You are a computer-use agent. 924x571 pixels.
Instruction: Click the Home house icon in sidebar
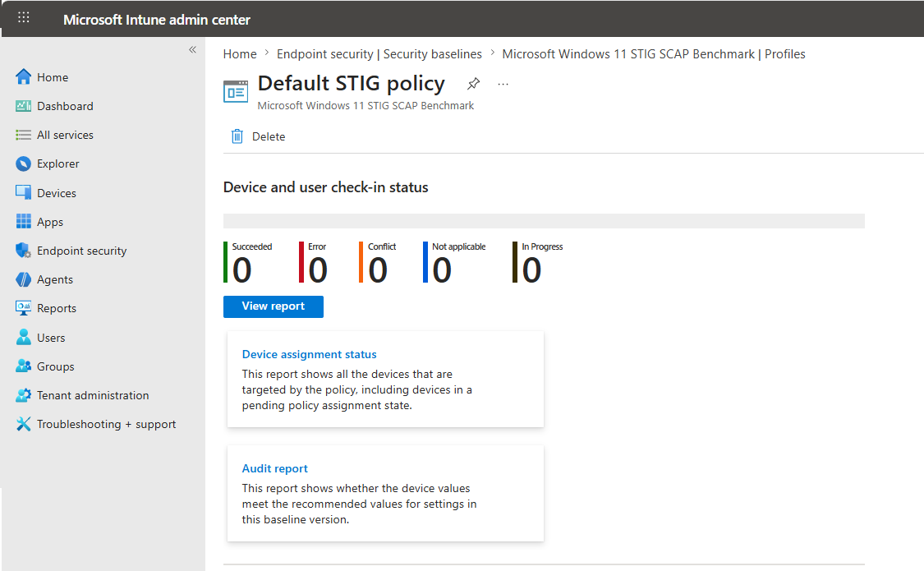24,77
